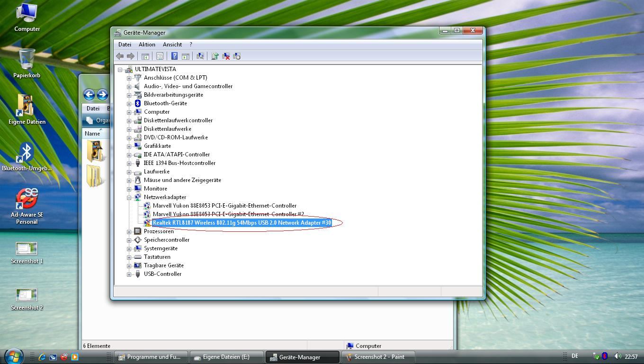
Task: Switch to Screenshot 2 - Paint taskbar button
Action: 378,357
